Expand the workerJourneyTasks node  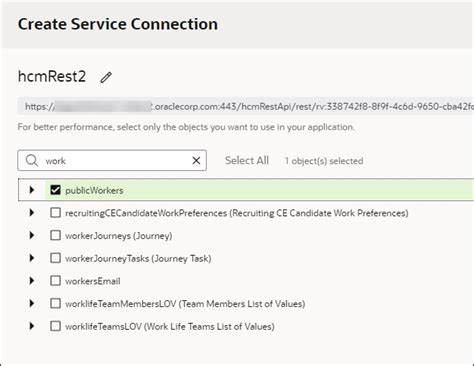coord(32,258)
